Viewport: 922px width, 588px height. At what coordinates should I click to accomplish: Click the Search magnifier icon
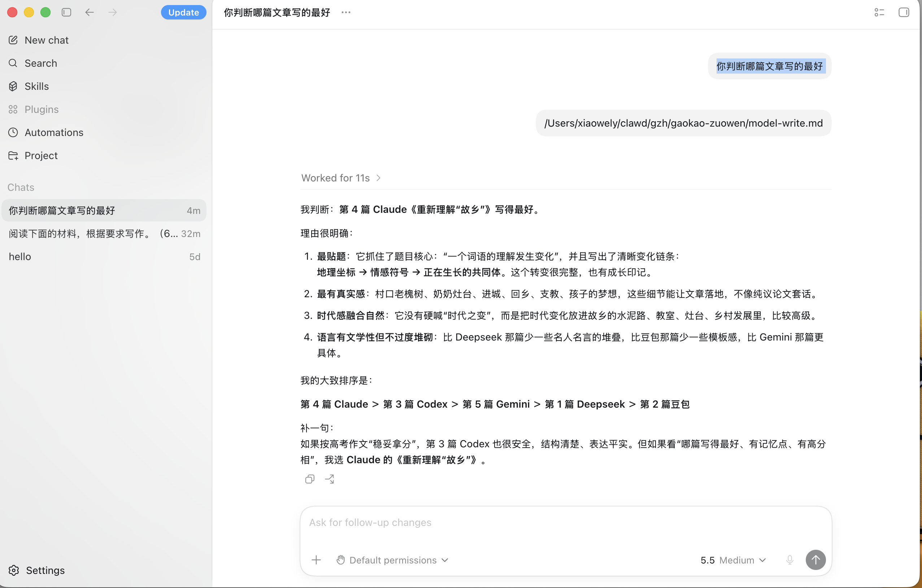[13, 63]
